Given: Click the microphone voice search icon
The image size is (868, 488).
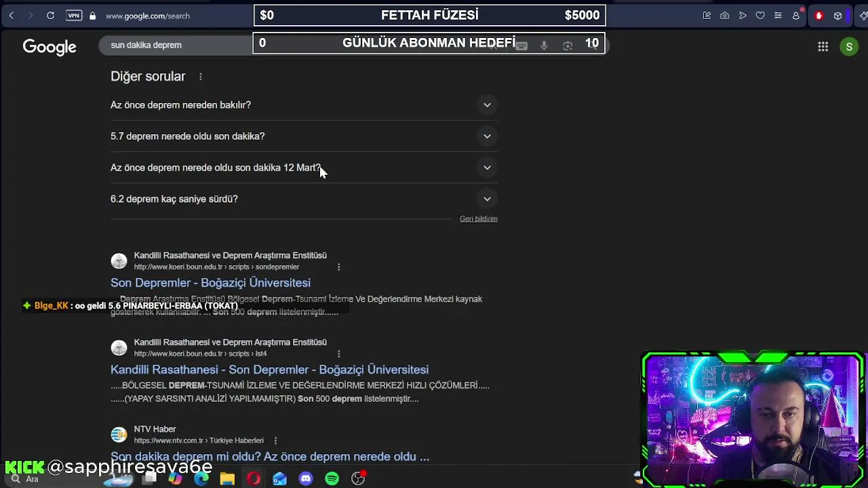Looking at the screenshot, I should pos(544,45).
